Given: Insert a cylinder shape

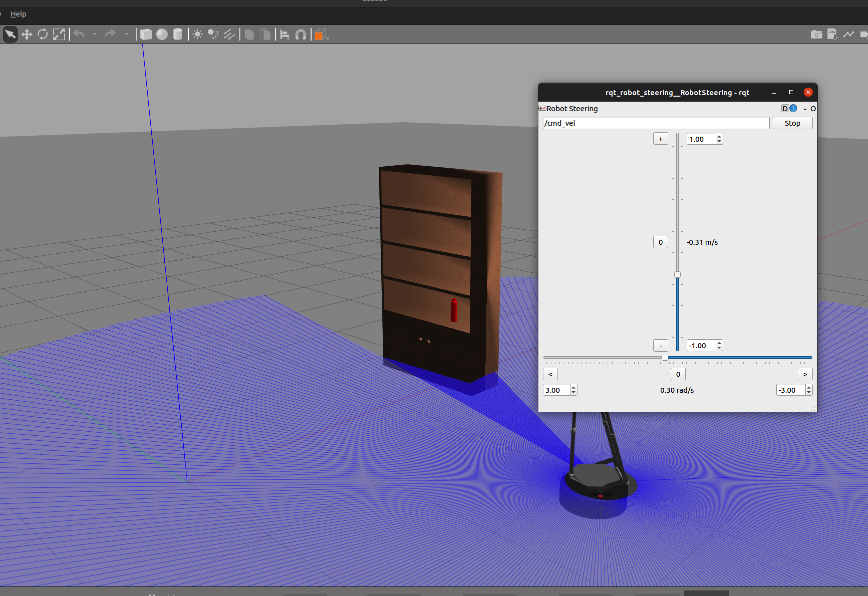Looking at the screenshot, I should click(x=178, y=35).
